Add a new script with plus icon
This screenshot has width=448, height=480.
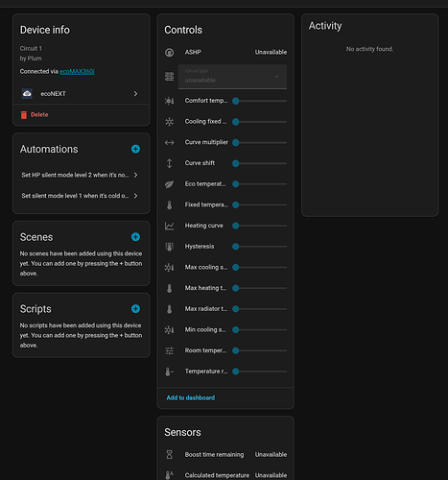[x=135, y=308]
